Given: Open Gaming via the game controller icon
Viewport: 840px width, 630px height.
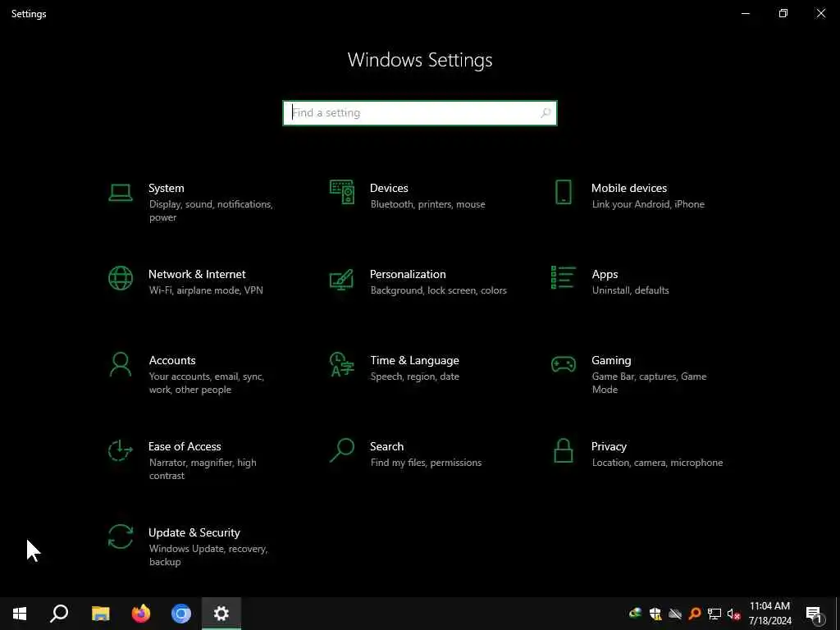Looking at the screenshot, I should tap(563, 364).
